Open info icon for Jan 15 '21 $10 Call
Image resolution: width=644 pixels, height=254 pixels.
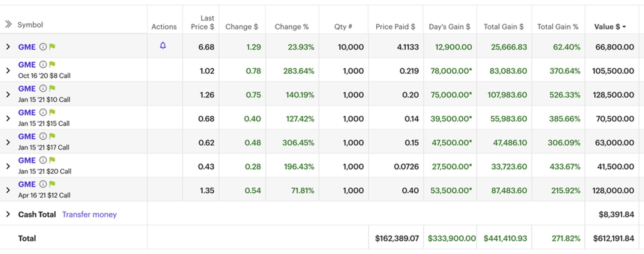(43, 88)
